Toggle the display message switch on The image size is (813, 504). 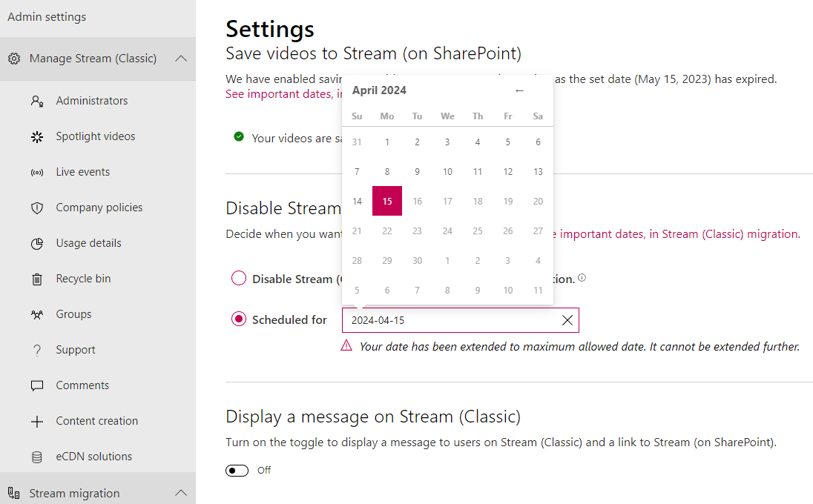237,471
